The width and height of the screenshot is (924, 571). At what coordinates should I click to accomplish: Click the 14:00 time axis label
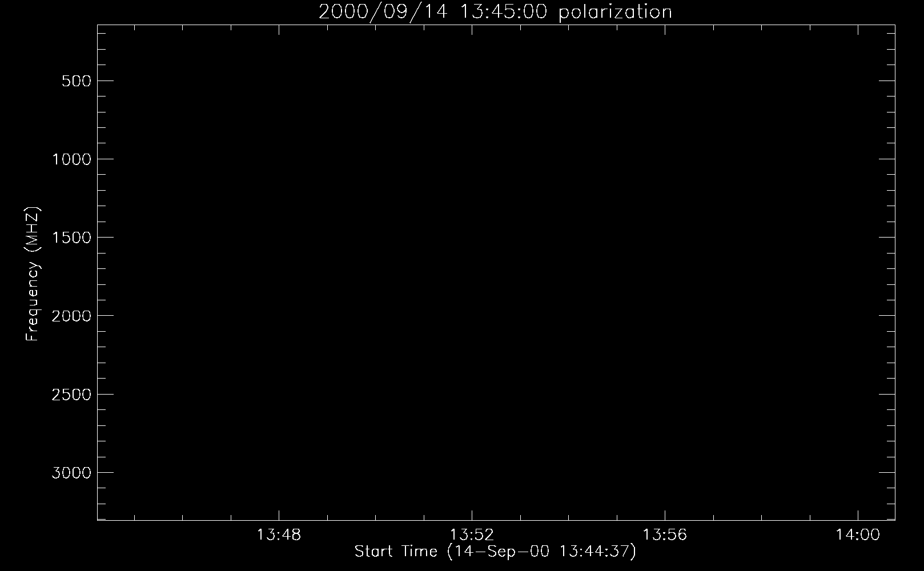click(x=858, y=535)
